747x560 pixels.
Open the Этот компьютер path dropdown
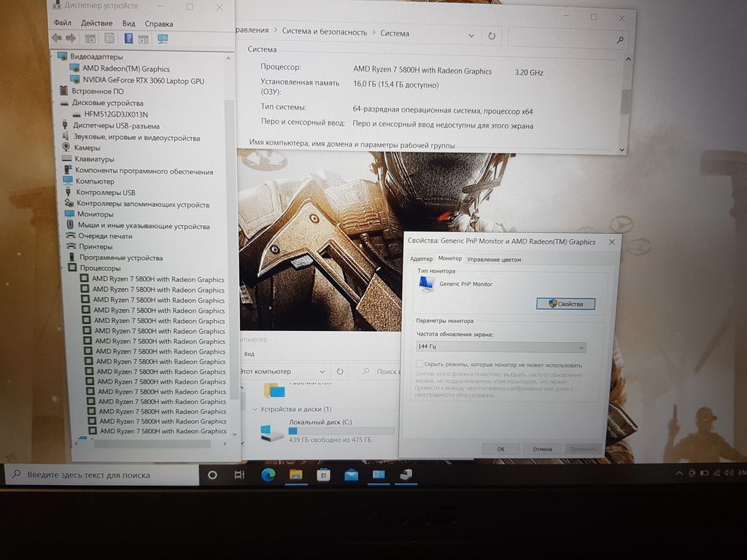click(322, 371)
